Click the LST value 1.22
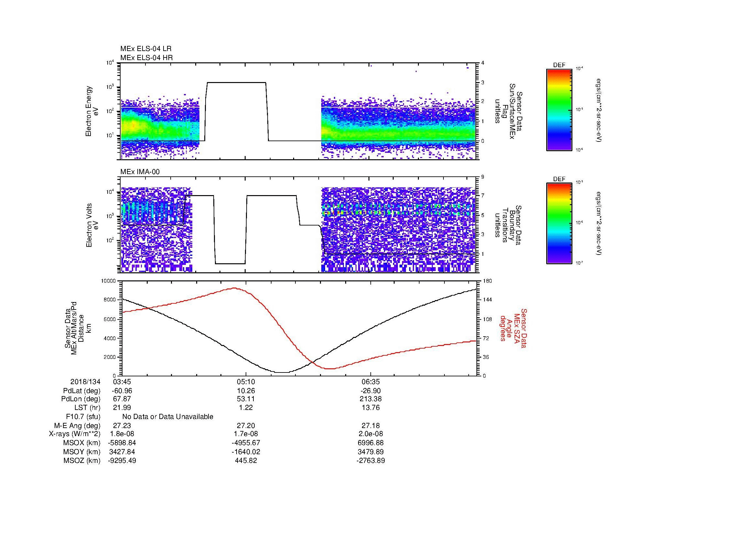 pyautogui.click(x=246, y=408)
